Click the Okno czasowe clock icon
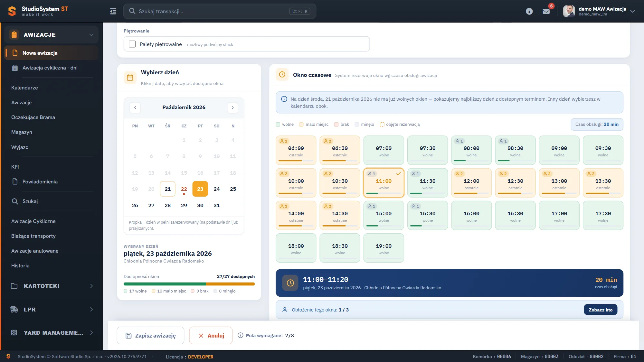Viewport: 644px width, 362px height. (282, 75)
